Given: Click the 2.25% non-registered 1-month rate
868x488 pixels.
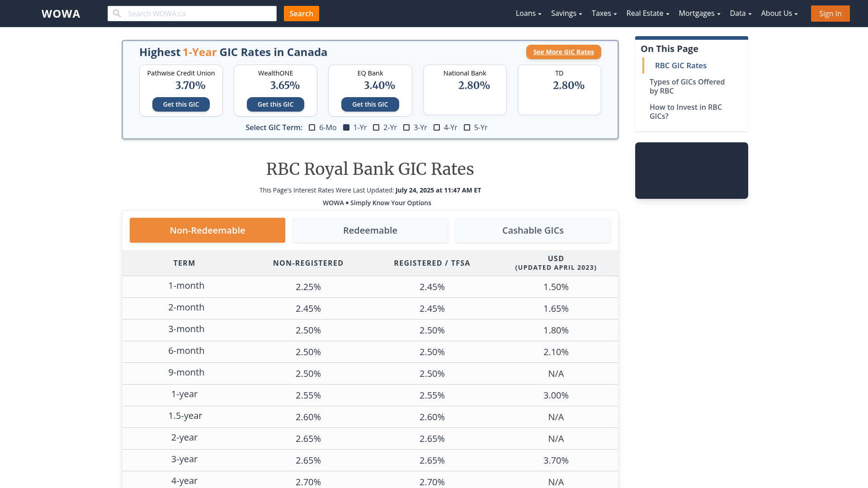Looking at the screenshot, I should [308, 287].
